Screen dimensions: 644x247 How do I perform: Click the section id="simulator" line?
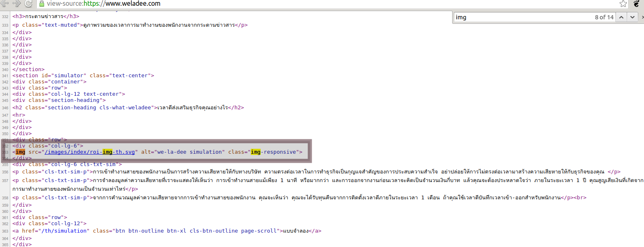[x=83, y=76]
